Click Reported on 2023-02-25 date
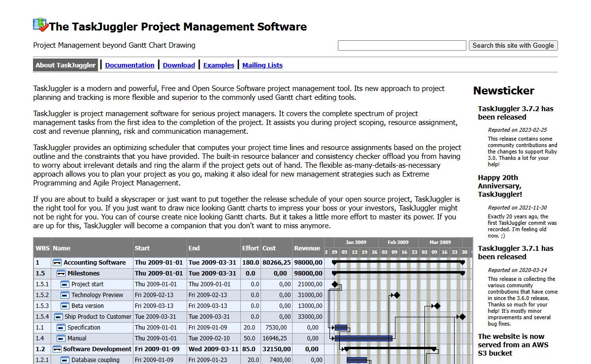This screenshot has width=591, height=364. [x=517, y=130]
